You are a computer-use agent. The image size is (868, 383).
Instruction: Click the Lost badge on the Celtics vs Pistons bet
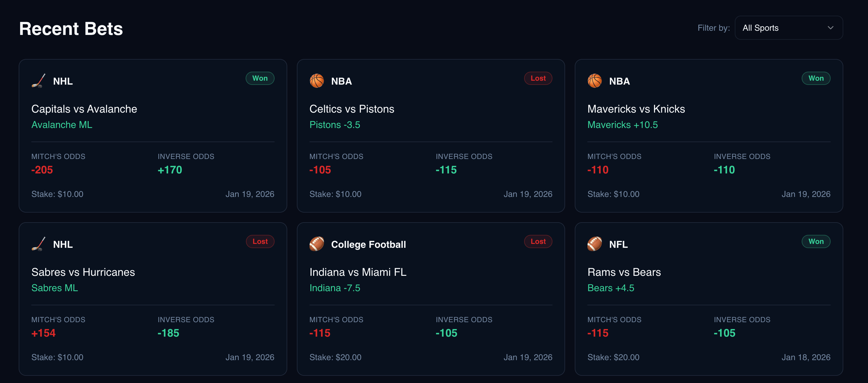point(538,78)
